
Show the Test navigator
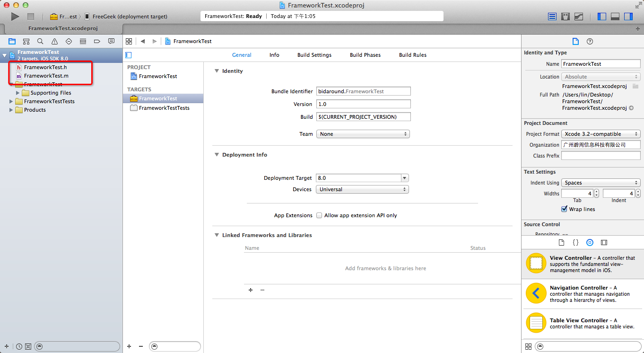[x=69, y=41]
